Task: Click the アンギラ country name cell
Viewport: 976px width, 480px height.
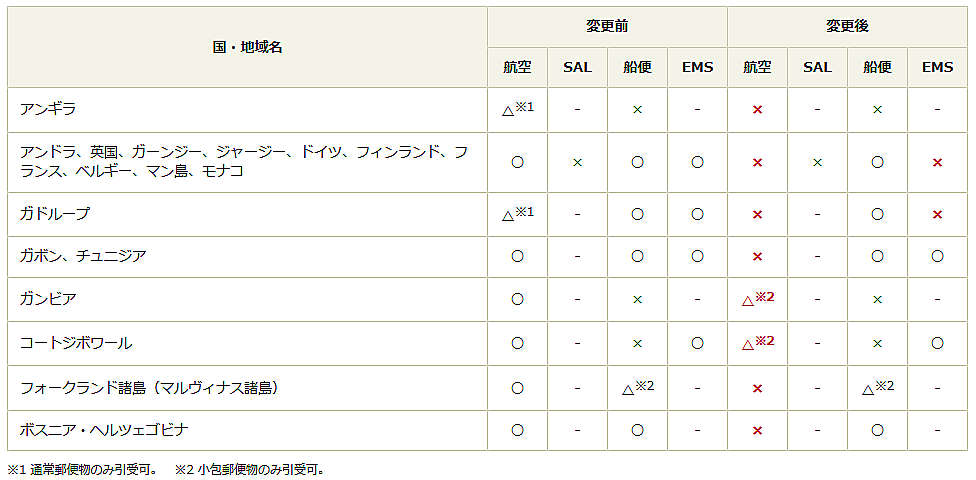Action: [x=48, y=109]
